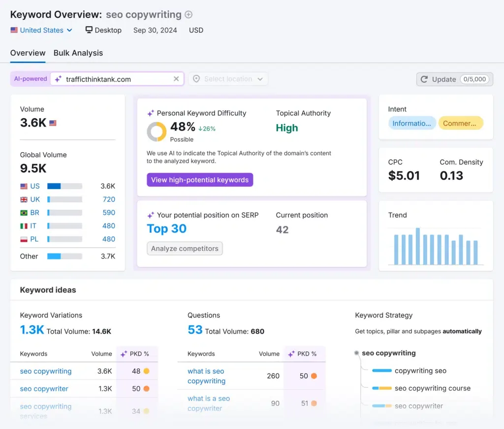
Task: Click the sparkle icon beside "Your potential position on SERP"
Action: click(x=151, y=215)
